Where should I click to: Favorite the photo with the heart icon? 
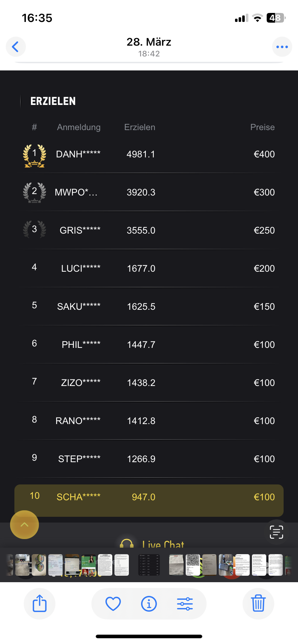[113, 604]
